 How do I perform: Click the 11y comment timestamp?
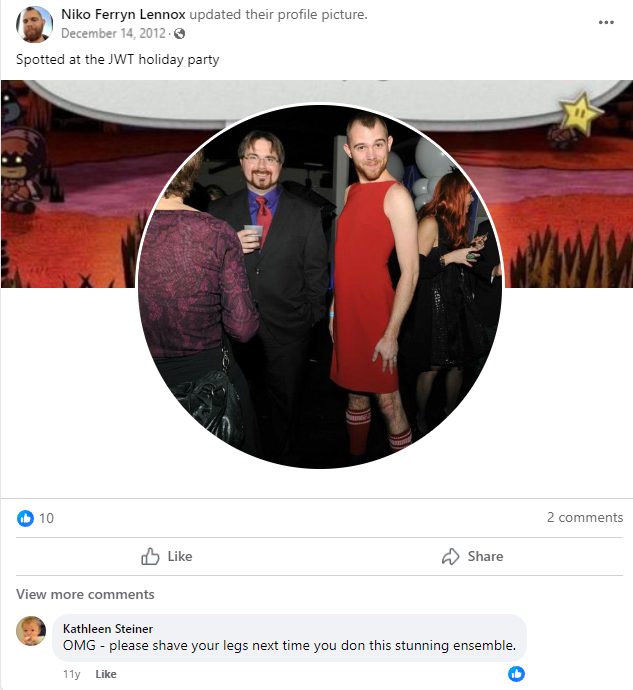72,674
